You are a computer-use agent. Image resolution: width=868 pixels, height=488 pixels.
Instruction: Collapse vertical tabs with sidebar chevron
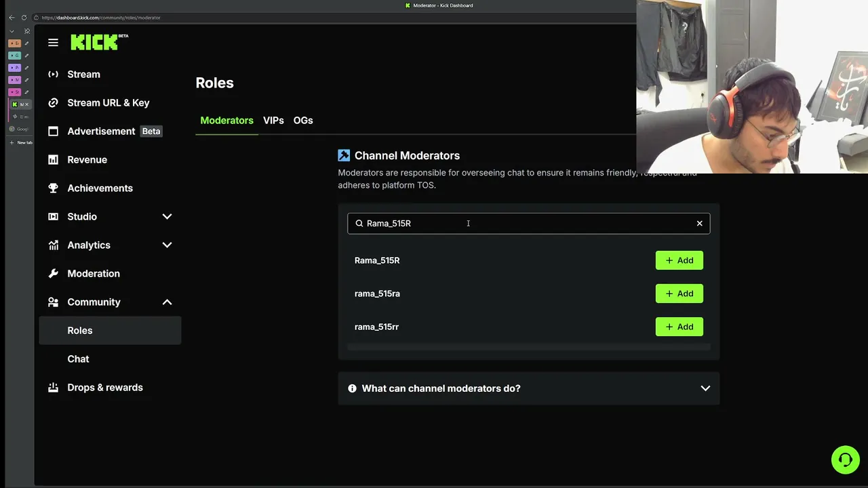click(12, 31)
